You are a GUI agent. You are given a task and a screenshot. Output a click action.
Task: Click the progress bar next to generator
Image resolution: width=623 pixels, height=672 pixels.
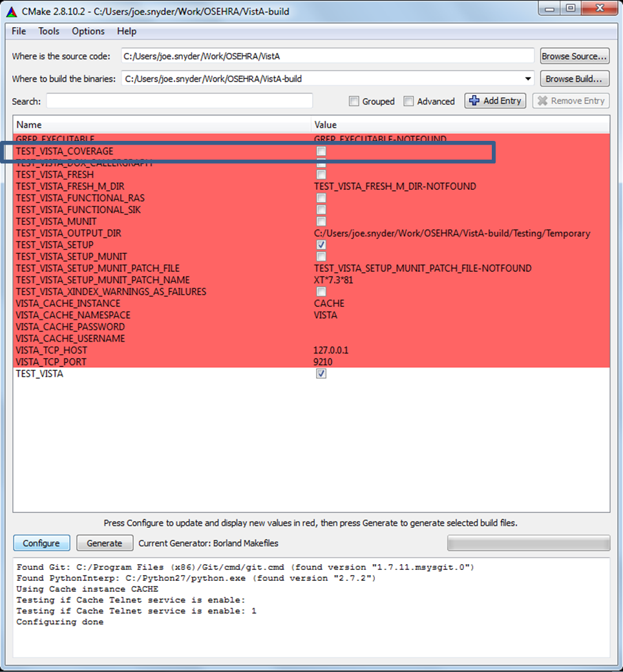click(x=528, y=543)
